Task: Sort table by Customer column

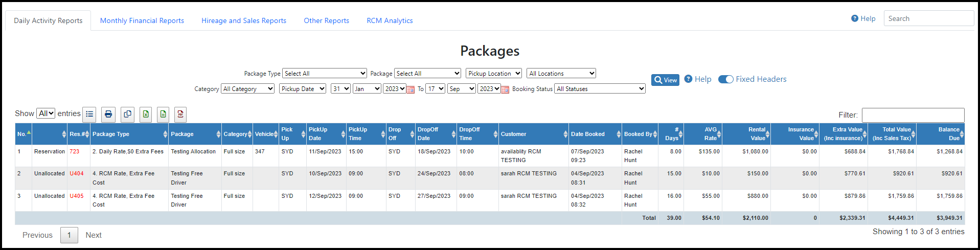Action: pyautogui.click(x=534, y=134)
